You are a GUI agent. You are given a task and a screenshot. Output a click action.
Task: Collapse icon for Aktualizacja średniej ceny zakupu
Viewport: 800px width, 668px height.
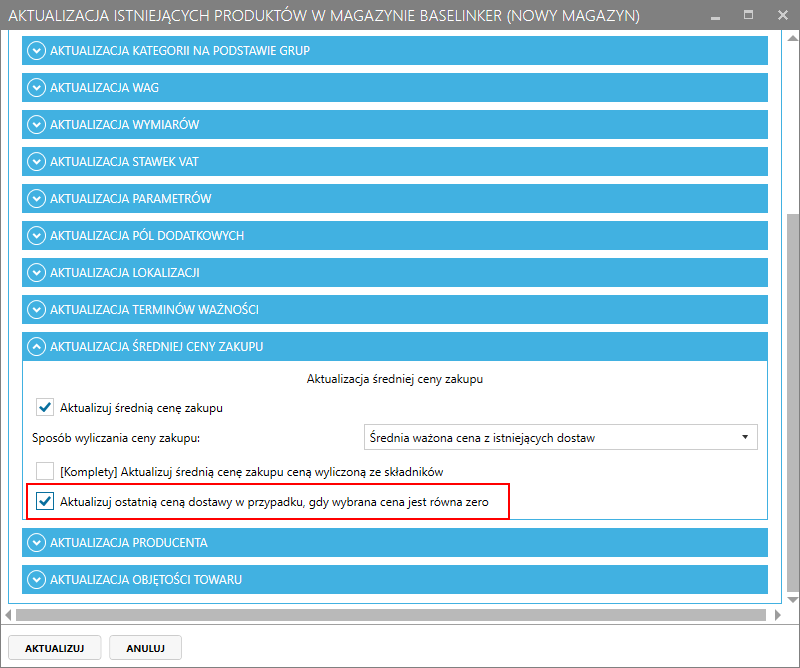coord(37,347)
